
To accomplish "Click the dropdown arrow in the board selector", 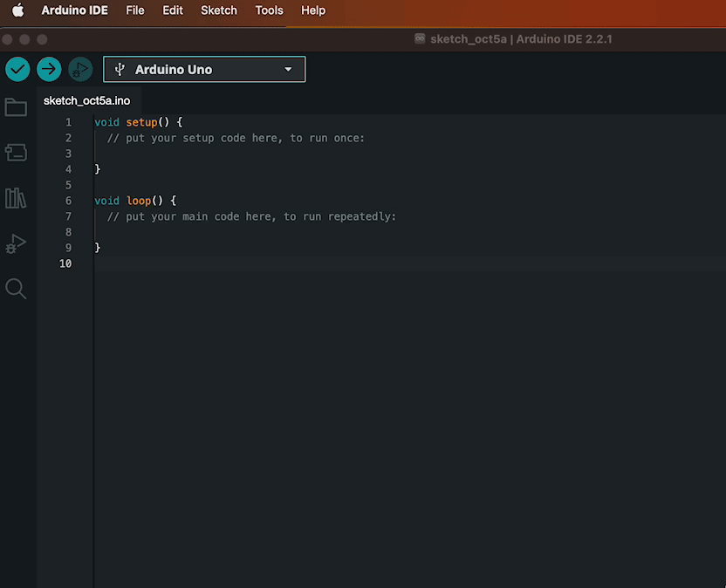I will [288, 70].
